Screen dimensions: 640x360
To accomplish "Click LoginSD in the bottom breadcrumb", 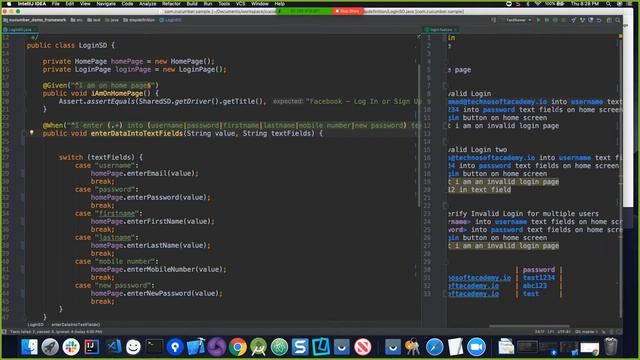I will [x=35, y=324].
